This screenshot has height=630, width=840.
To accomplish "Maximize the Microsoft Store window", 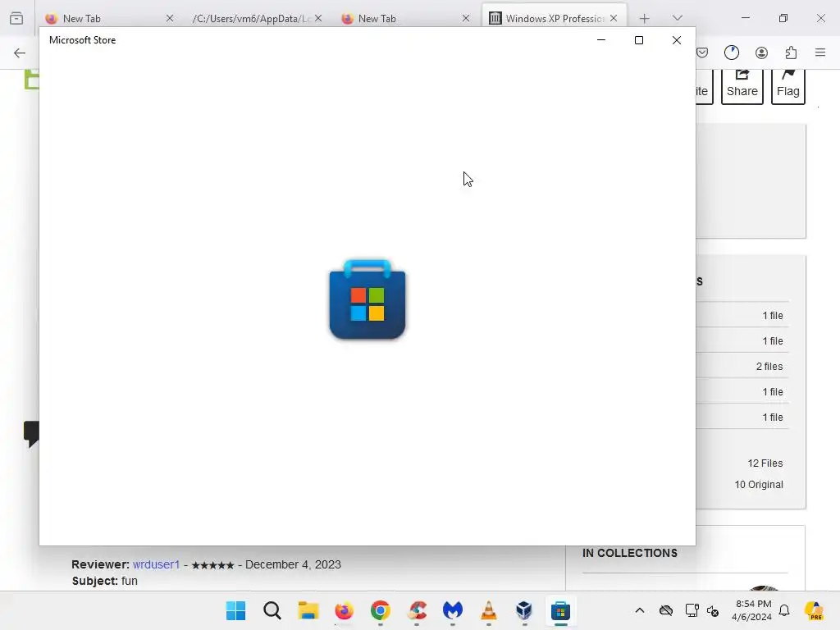I will 638,40.
